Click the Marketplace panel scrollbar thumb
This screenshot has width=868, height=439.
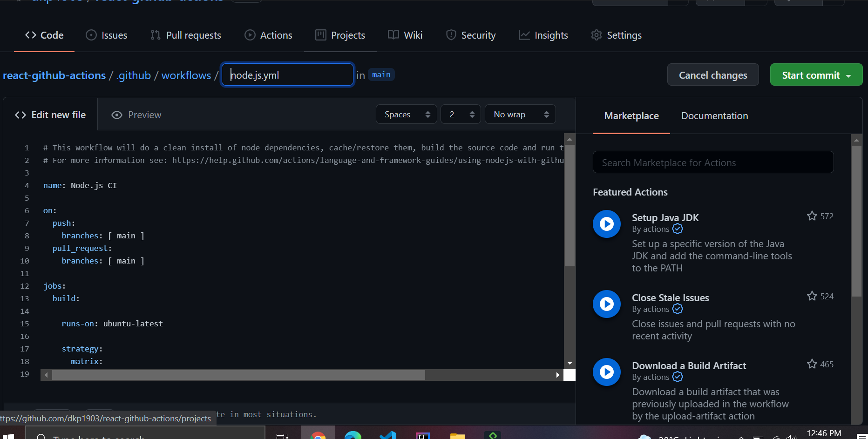[x=856, y=221]
